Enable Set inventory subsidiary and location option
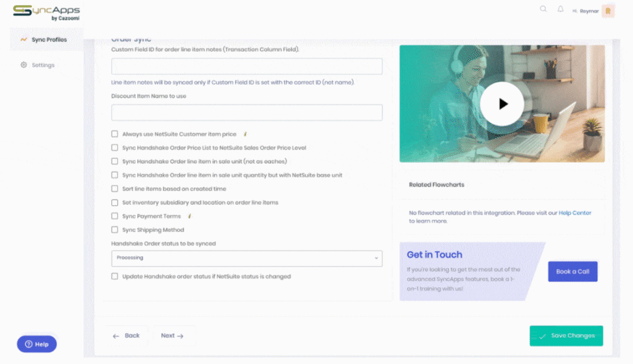 tap(115, 203)
